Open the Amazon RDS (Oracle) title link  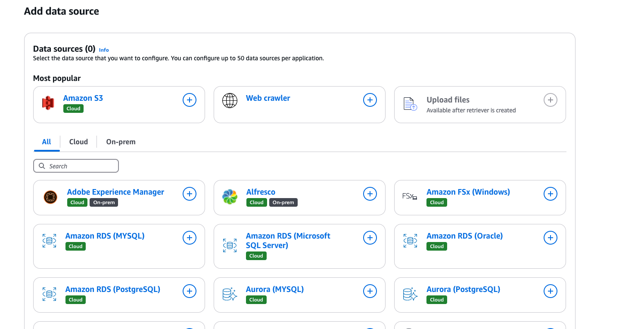(465, 236)
